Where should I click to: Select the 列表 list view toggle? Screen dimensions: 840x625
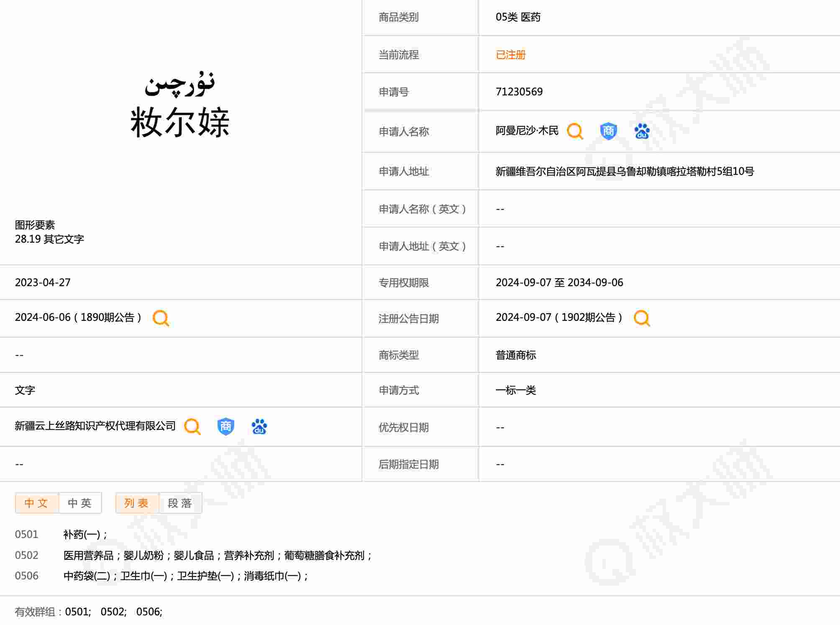137,503
